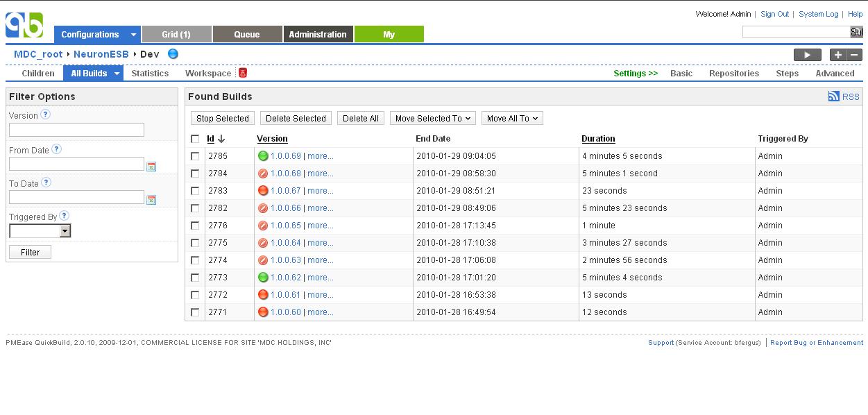Viewport: 868px width, 415px height.
Task: Click the Version filter input field
Action: (76, 130)
